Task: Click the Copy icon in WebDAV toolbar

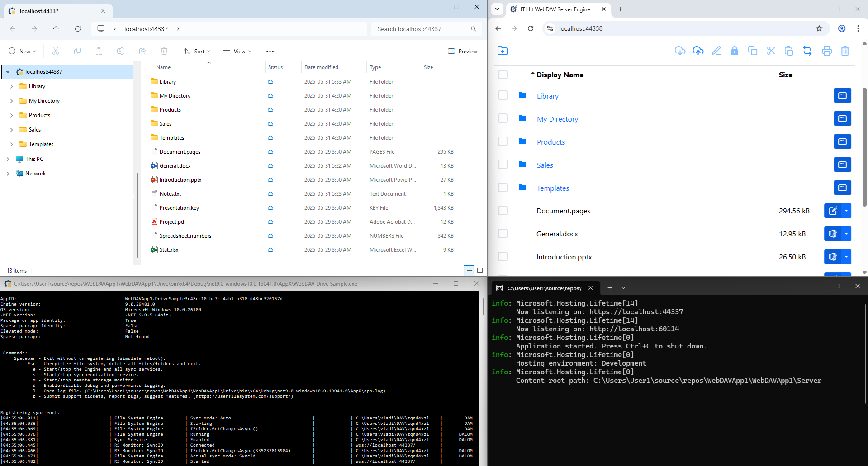Action: tap(753, 51)
